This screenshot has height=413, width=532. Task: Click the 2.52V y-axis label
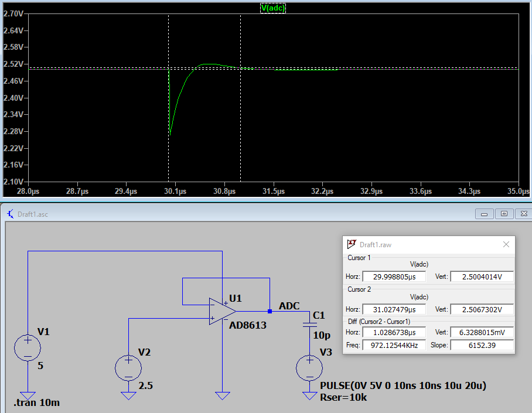[x=13, y=64]
